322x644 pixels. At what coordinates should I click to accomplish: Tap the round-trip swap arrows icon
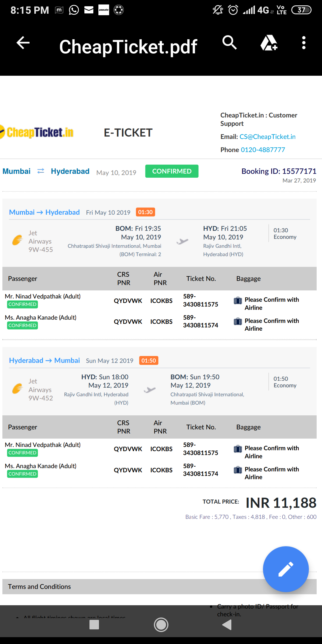(41, 171)
